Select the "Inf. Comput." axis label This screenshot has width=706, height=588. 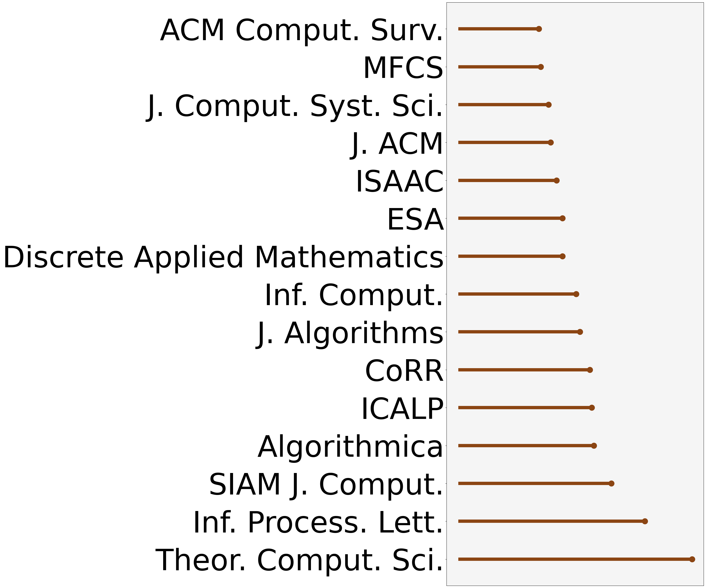(354, 295)
